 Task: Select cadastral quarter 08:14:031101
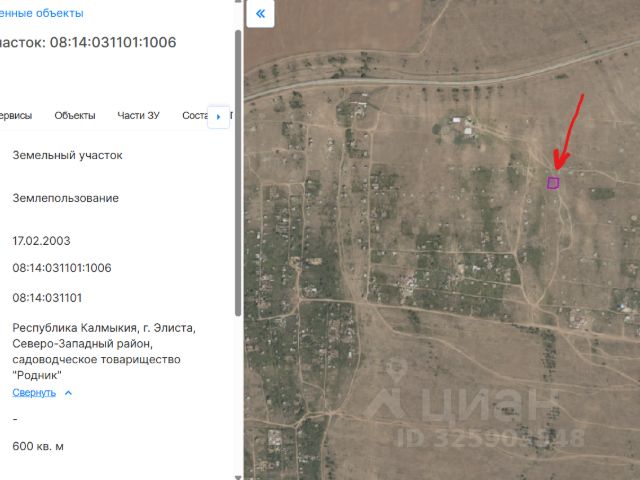(47, 298)
